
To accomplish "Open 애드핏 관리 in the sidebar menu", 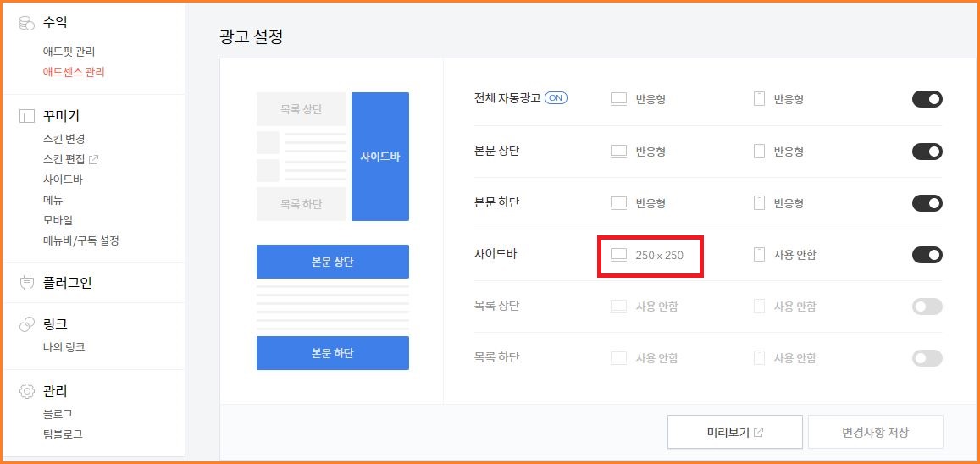I will coord(69,52).
